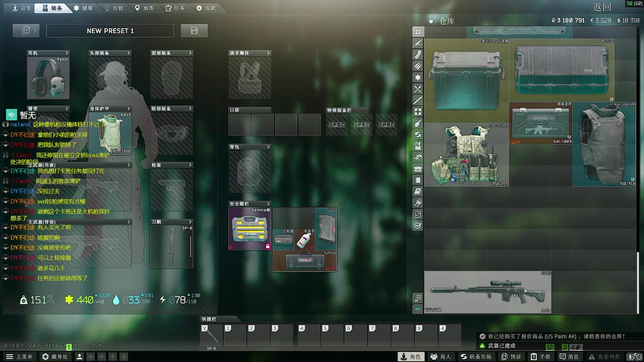Open the 主菜单 main menu
Viewport: 644px width, 362px height.
19,356
